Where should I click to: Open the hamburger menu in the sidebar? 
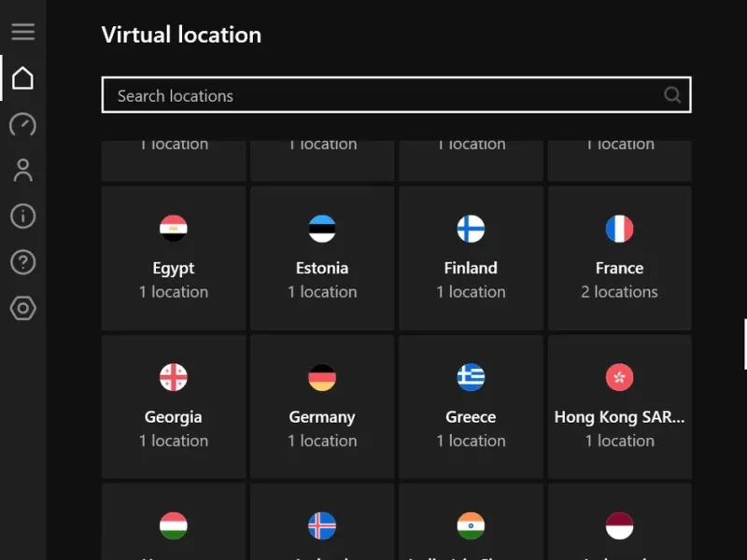tap(22, 32)
